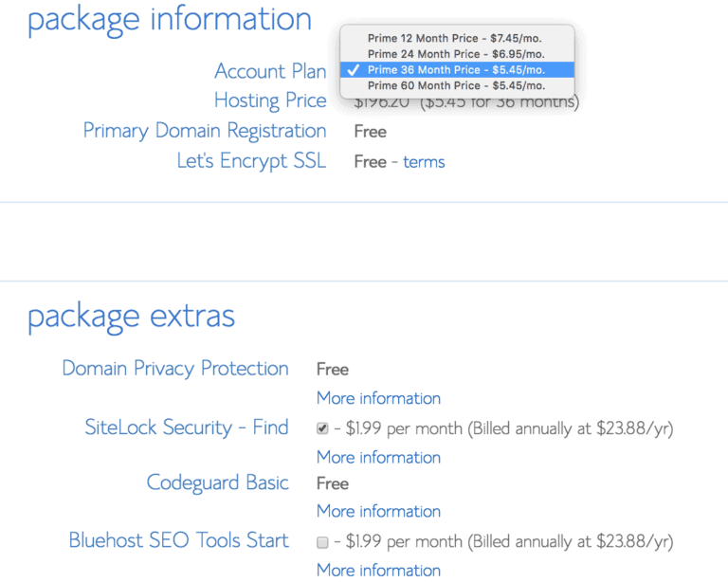Click the Bluehost SEO Tools Start label
The width and height of the screenshot is (728, 582).
(179, 540)
